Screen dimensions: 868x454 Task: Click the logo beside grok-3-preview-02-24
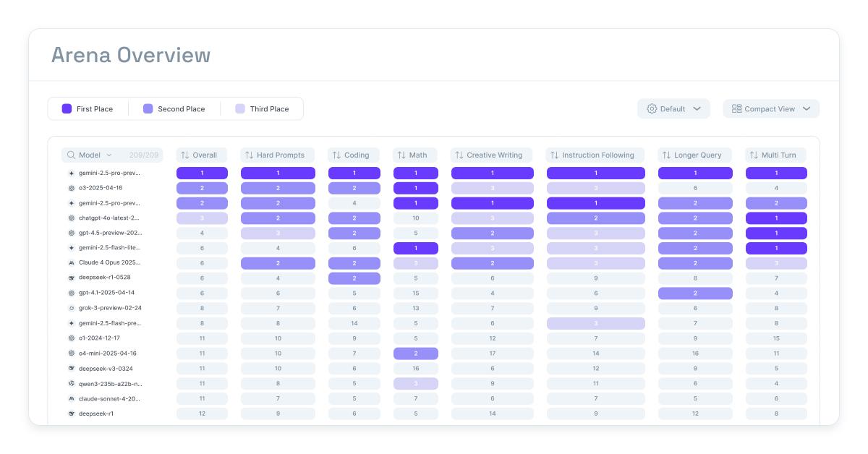pos(72,308)
